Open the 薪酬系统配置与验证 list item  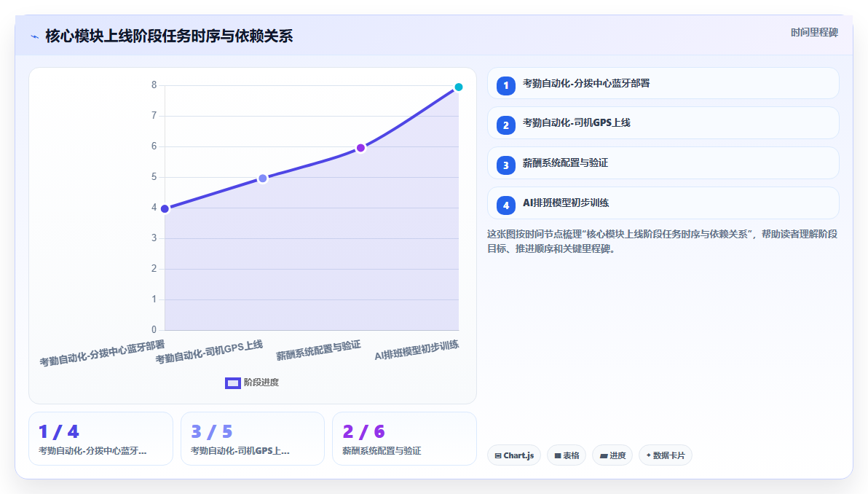point(663,162)
